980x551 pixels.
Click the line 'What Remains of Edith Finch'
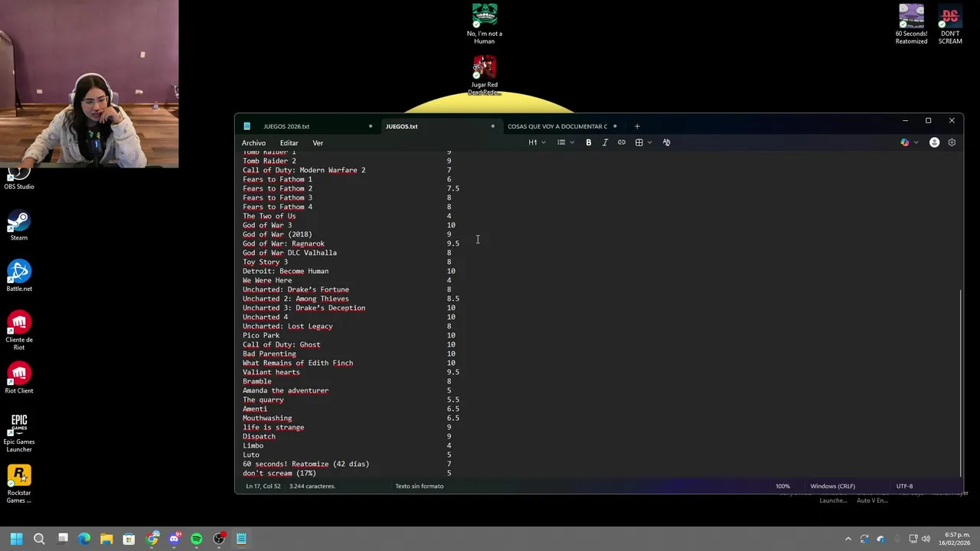(x=298, y=363)
